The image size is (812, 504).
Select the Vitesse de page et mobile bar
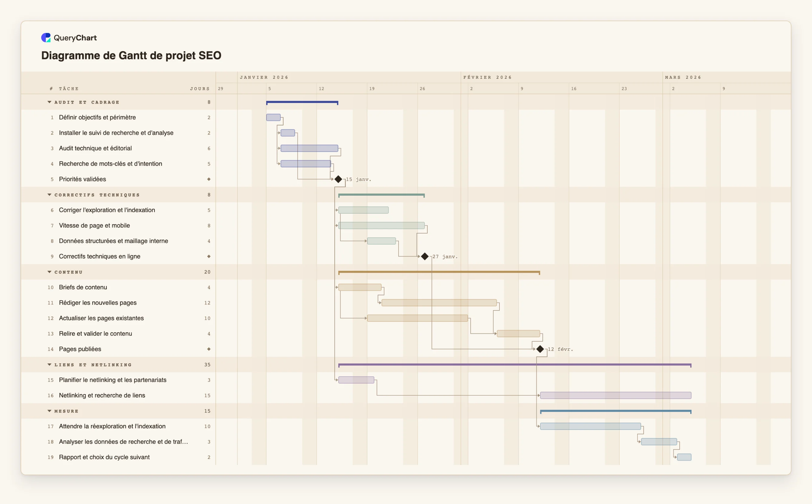click(381, 226)
